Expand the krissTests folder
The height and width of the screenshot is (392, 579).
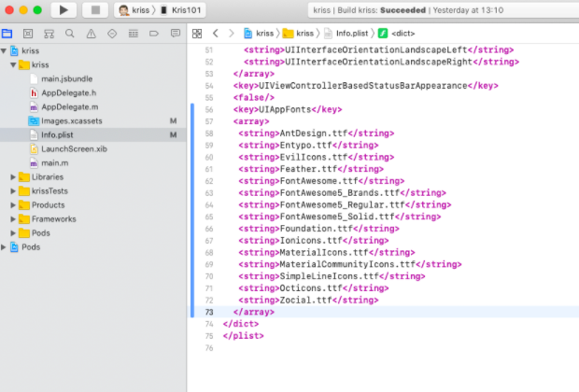13,190
